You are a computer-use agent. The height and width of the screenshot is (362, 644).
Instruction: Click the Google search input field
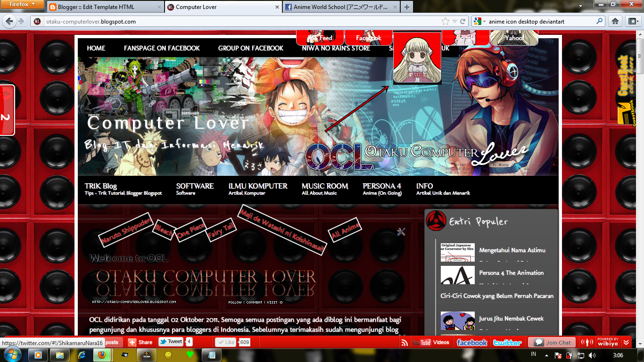pyautogui.click(x=541, y=21)
